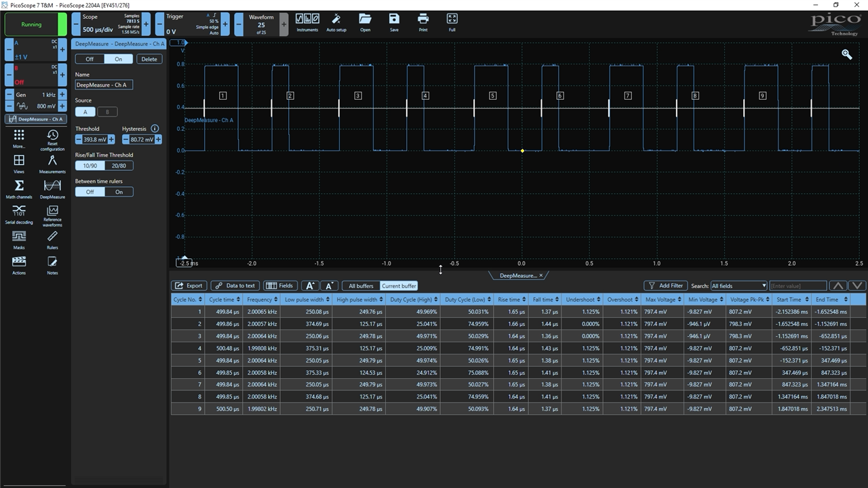Image resolution: width=868 pixels, height=488 pixels.
Task: Sort by Max Voltage column
Action: point(663,299)
